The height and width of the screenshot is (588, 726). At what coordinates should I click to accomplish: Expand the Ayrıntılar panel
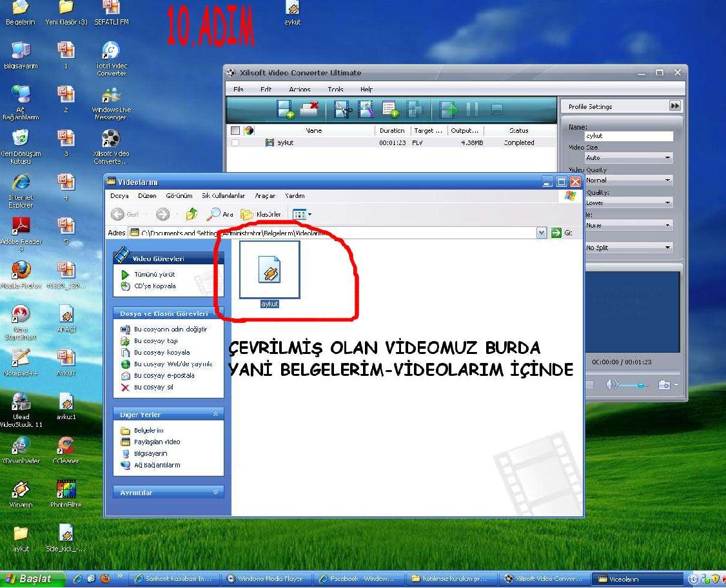(x=216, y=492)
